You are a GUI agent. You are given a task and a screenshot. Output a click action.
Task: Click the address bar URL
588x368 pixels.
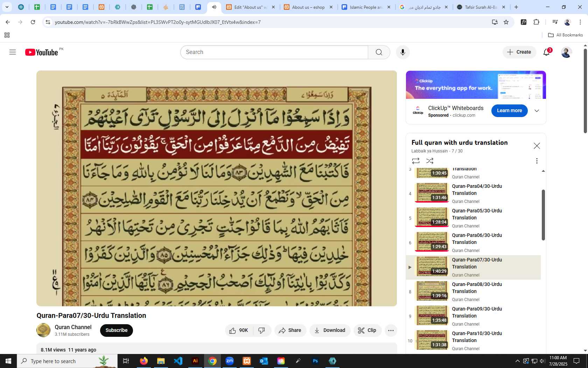[x=157, y=22]
